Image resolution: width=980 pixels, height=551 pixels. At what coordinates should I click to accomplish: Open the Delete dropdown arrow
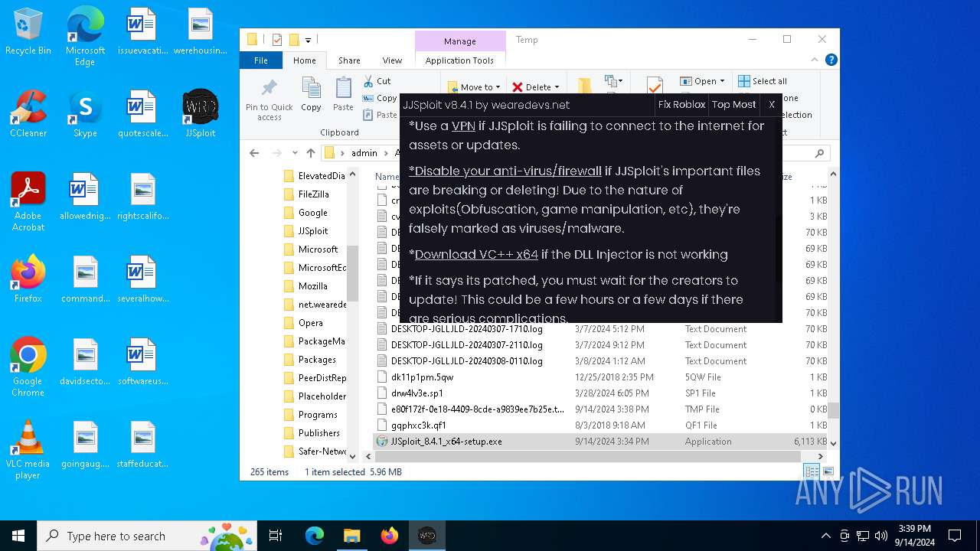tap(556, 87)
